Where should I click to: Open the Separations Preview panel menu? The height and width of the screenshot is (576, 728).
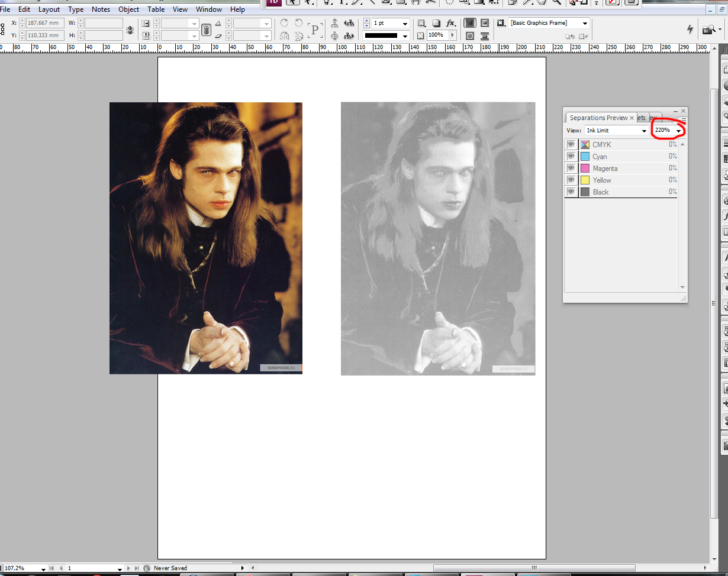coord(684,119)
